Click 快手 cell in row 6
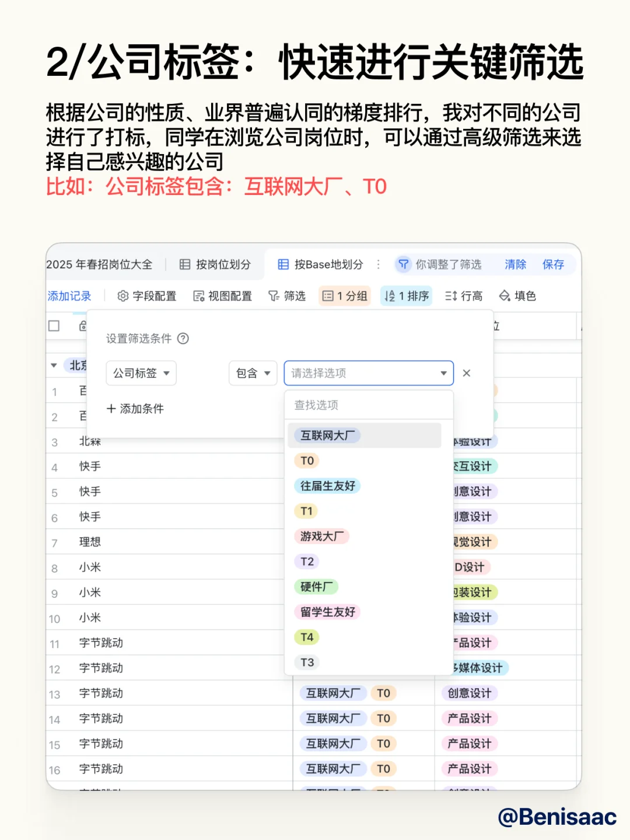The image size is (630, 840). [x=90, y=517]
